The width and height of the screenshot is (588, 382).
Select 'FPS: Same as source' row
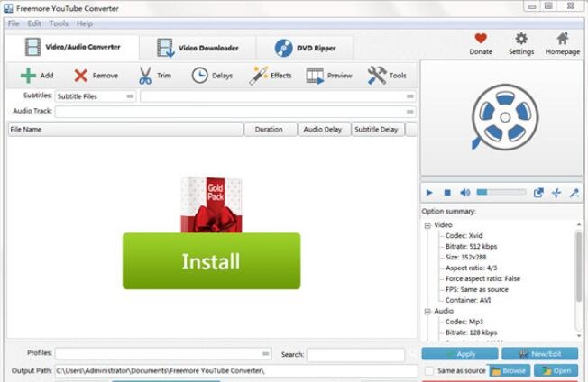[x=477, y=289]
